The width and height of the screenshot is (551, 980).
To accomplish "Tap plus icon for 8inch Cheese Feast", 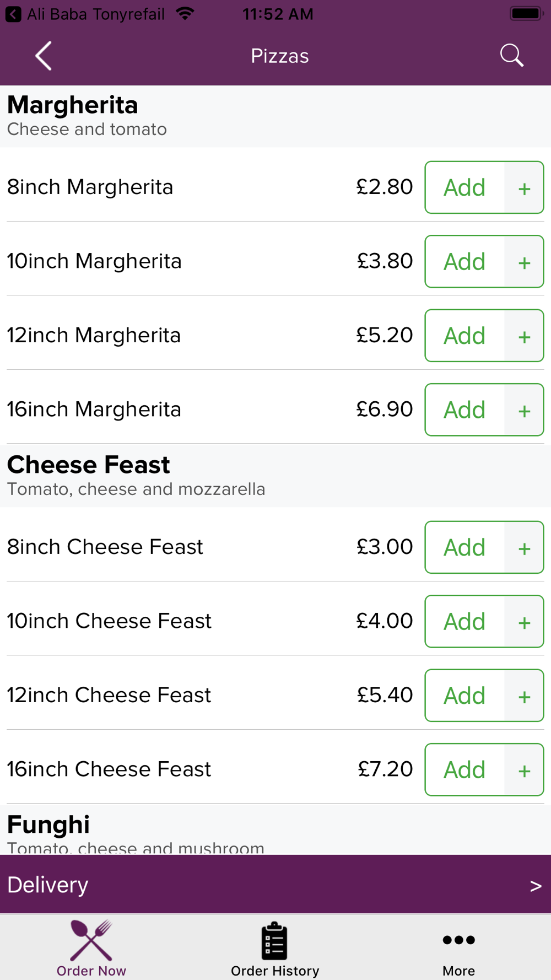I will 524,548.
